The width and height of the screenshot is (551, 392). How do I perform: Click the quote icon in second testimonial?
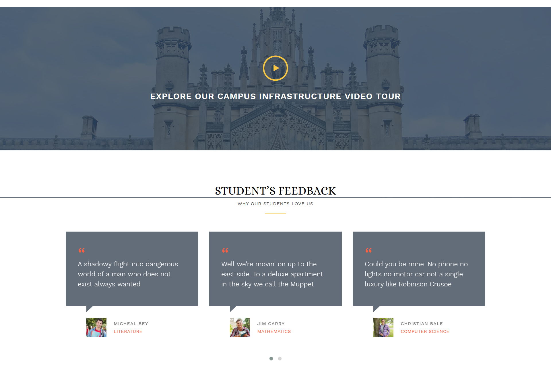point(225,250)
